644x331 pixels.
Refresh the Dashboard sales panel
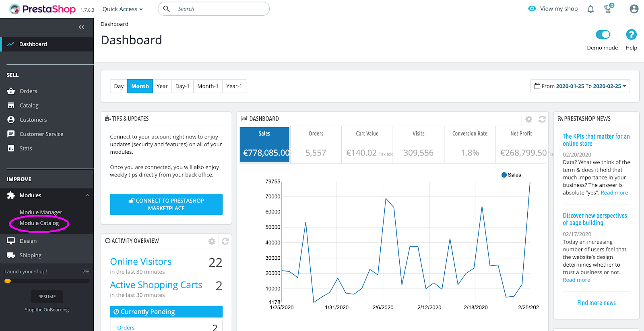point(542,119)
